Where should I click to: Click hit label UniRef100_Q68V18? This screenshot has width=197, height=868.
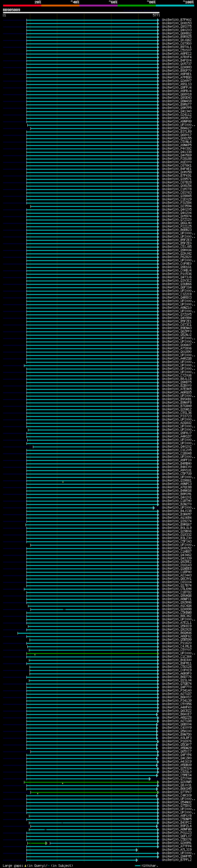[x=176, y=94]
